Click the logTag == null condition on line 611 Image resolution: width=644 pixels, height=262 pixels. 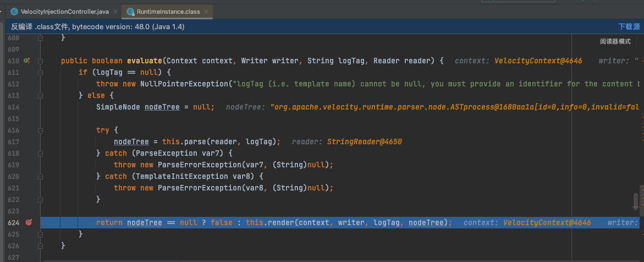pos(127,73)
